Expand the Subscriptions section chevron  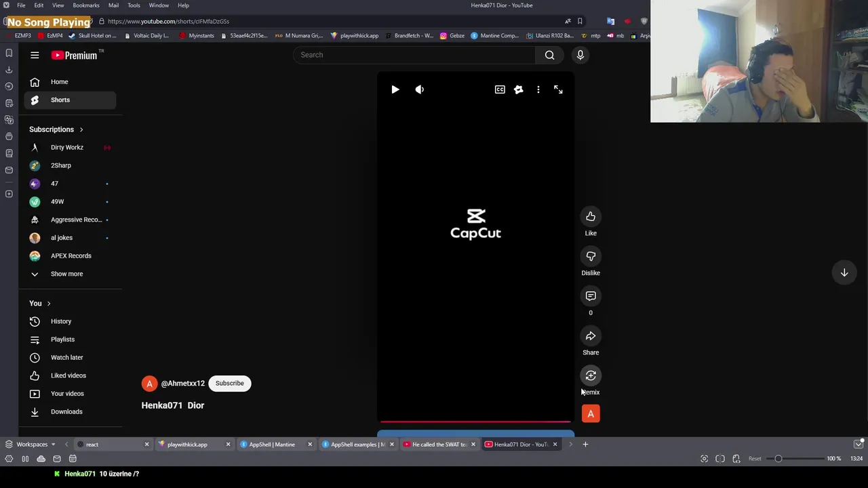tap(81, 129)
